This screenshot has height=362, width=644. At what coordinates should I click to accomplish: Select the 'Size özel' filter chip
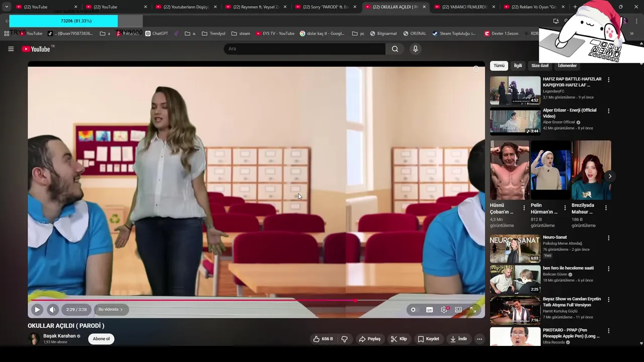[x=540, y=66]
